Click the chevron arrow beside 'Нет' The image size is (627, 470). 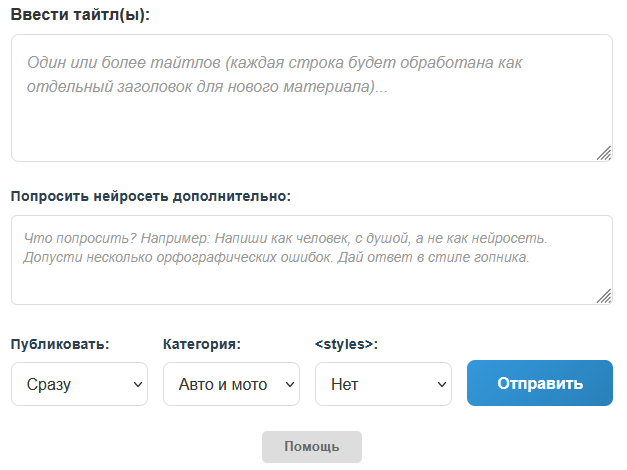(x=441, y=384)
